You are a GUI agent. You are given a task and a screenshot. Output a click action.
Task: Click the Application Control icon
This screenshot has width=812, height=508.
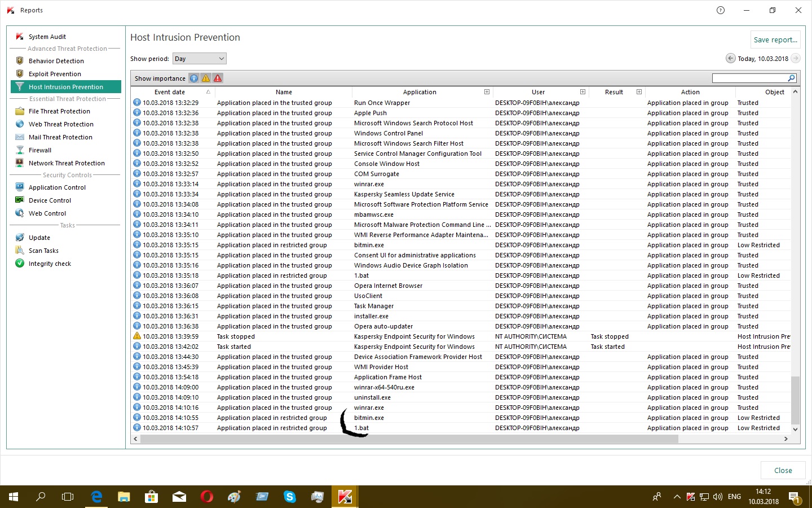(20, 187)
